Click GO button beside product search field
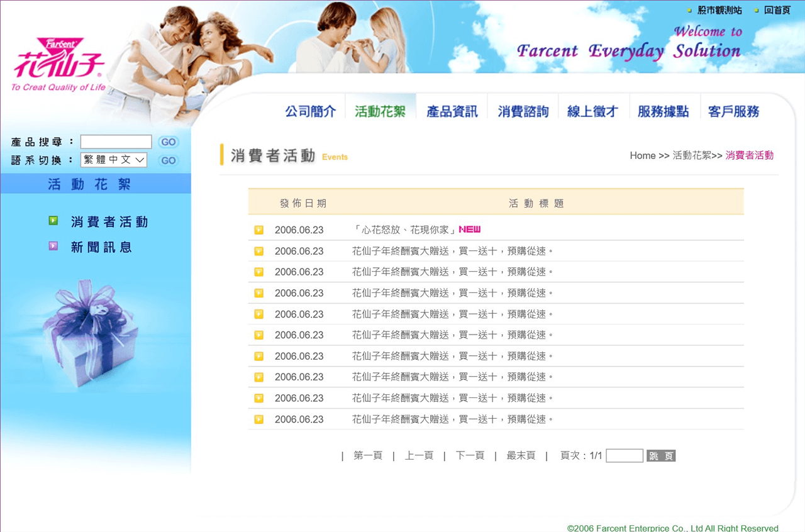The width and height of the screenshot is (805, 532). coord(168,142)
